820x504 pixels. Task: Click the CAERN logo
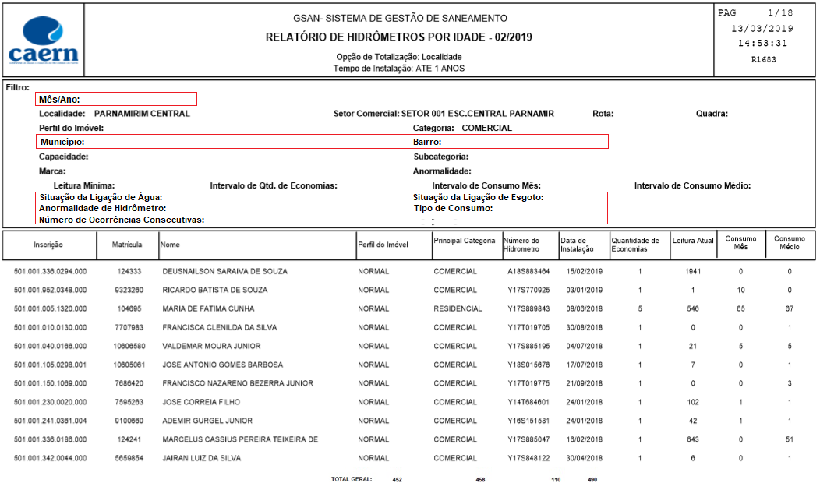(44, 39)
